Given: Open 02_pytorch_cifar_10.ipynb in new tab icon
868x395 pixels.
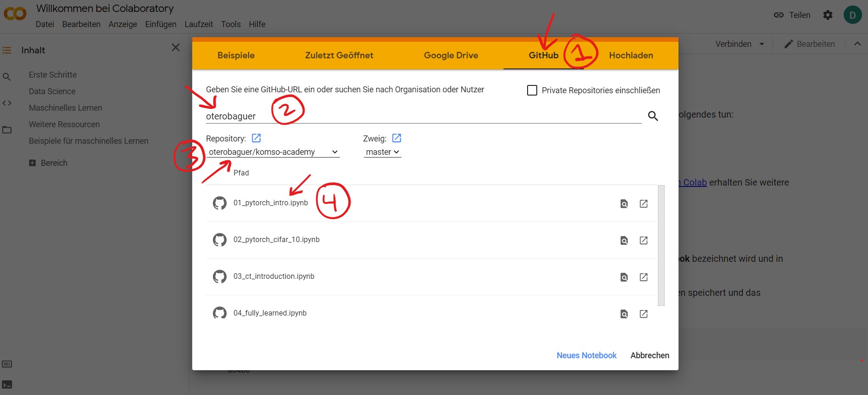Looking at the screenshot, I should 644,240.
